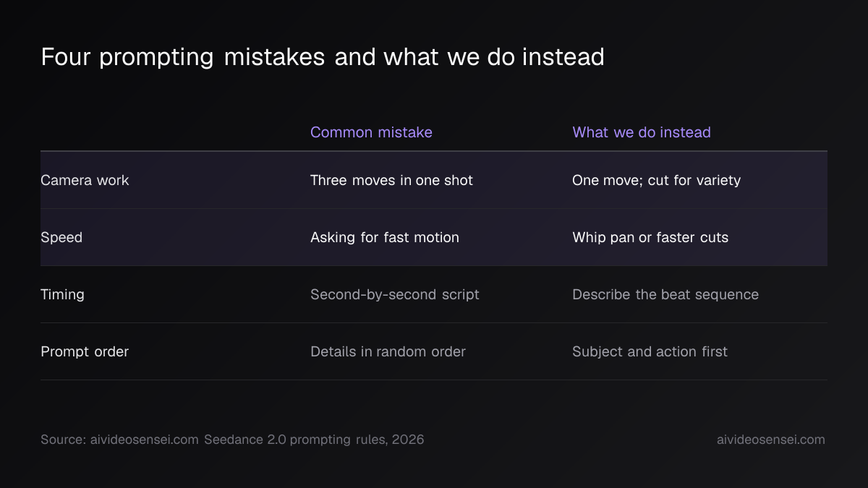Click the 'Details in random order' cell

(388, 351)
